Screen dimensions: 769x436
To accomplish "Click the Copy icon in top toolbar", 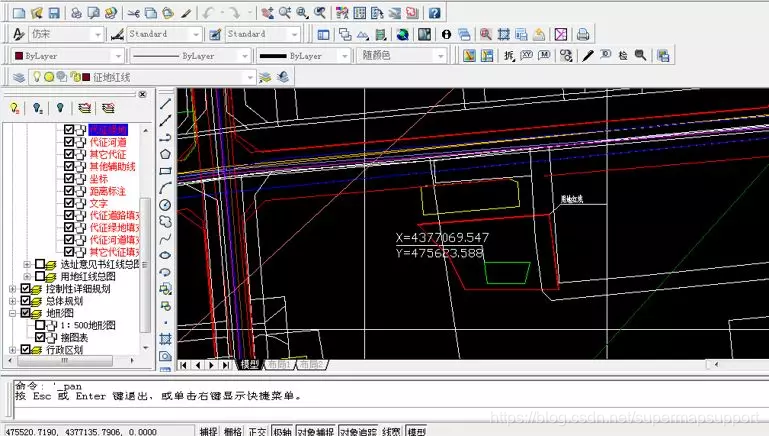I will (151, 13).
